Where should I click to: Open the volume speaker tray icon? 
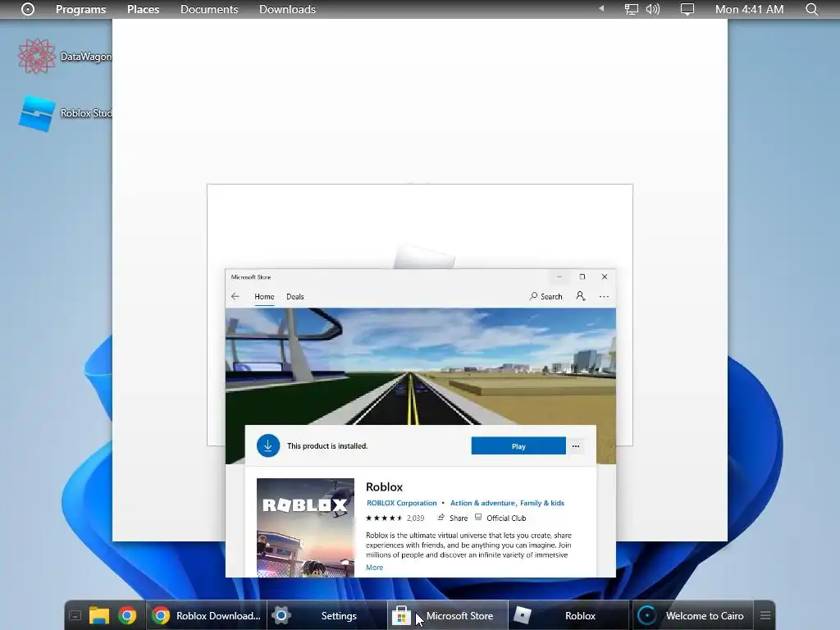(652, 9)
